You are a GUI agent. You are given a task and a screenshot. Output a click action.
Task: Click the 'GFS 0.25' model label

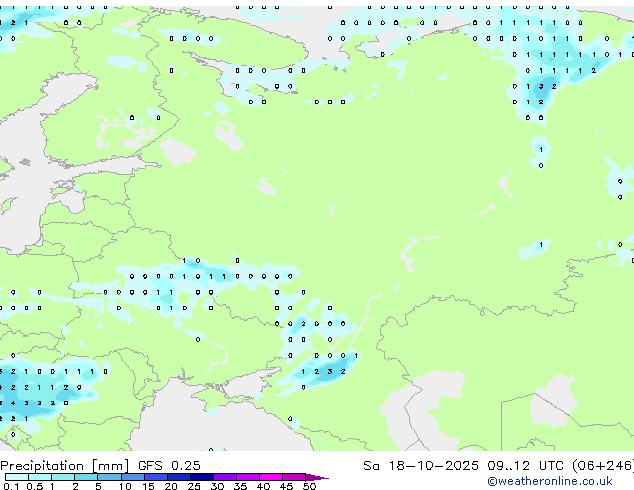pyautogui.click(x=169, y=465)
